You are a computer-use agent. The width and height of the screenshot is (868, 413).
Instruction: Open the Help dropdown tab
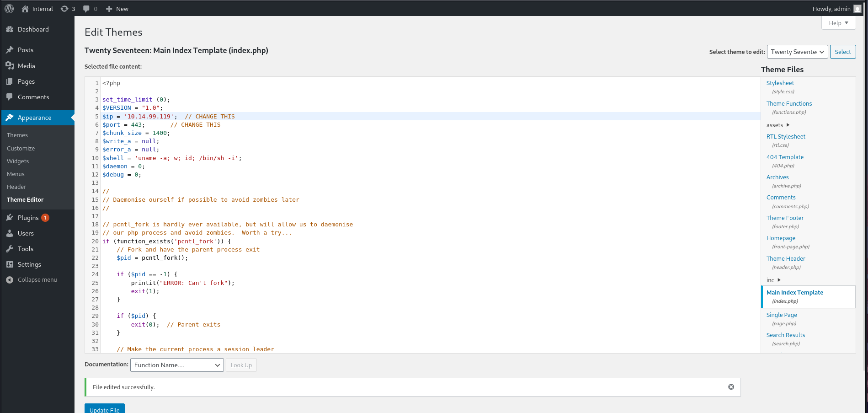[839, 23]
